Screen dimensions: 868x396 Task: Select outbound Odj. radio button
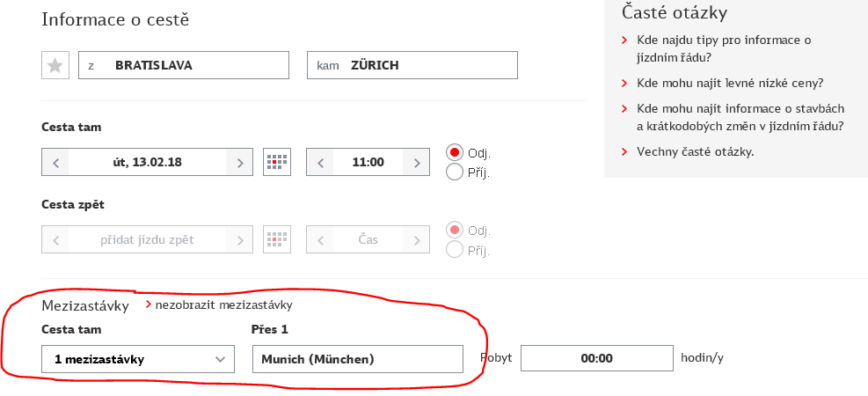455,152
